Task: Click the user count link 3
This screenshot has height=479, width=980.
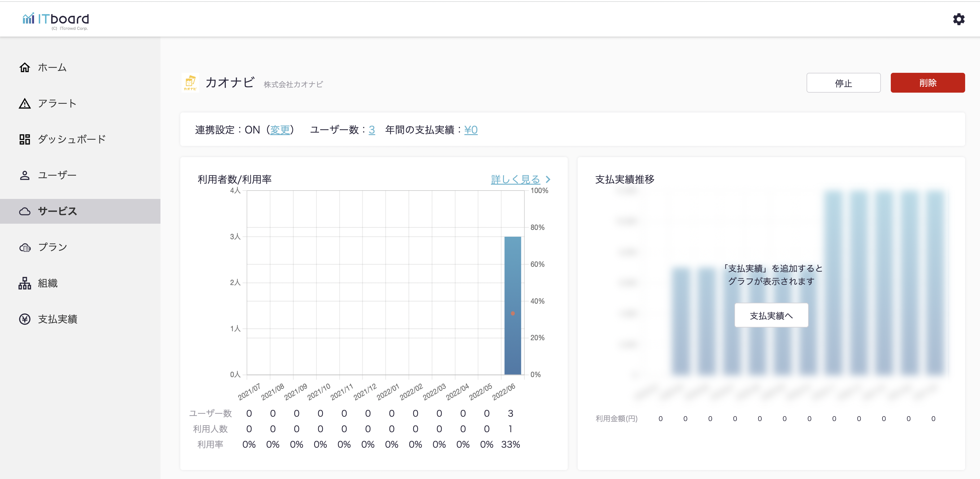Action: click(x=372, y=130)
